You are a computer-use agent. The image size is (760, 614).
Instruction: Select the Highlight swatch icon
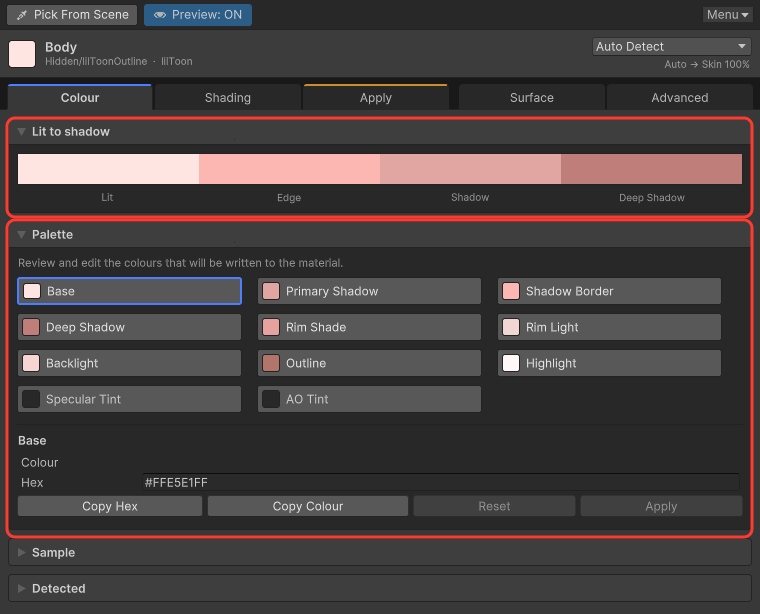511,363
